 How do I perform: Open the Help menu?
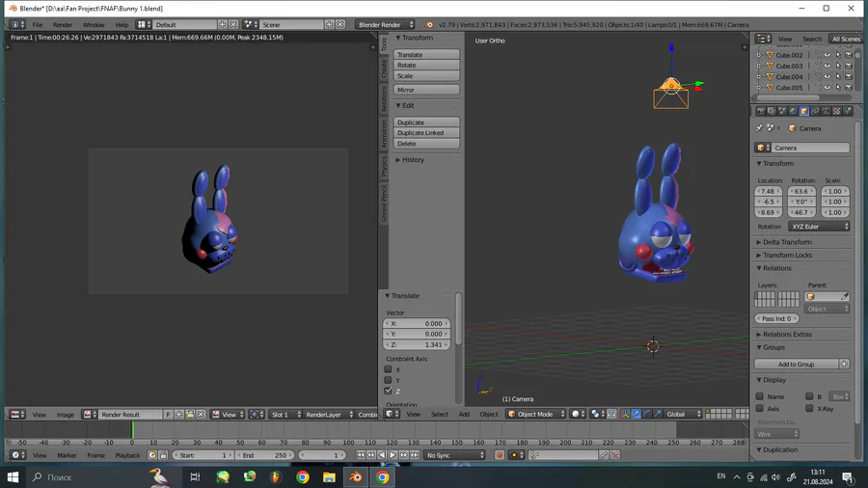coord(122,25)
